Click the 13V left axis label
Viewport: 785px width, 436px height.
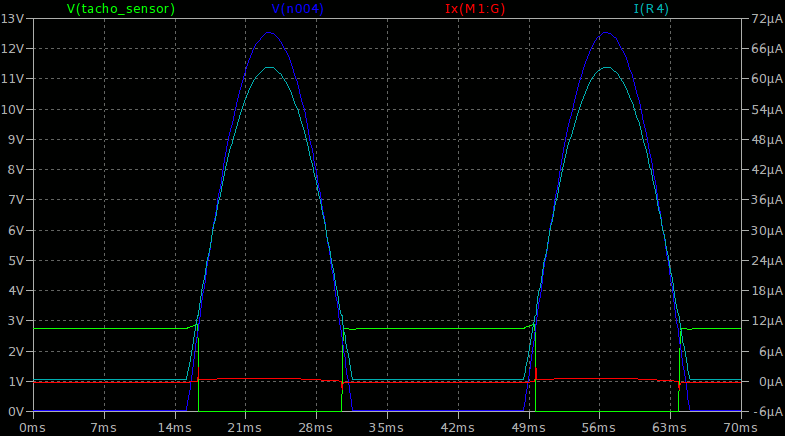click(13, 19)
